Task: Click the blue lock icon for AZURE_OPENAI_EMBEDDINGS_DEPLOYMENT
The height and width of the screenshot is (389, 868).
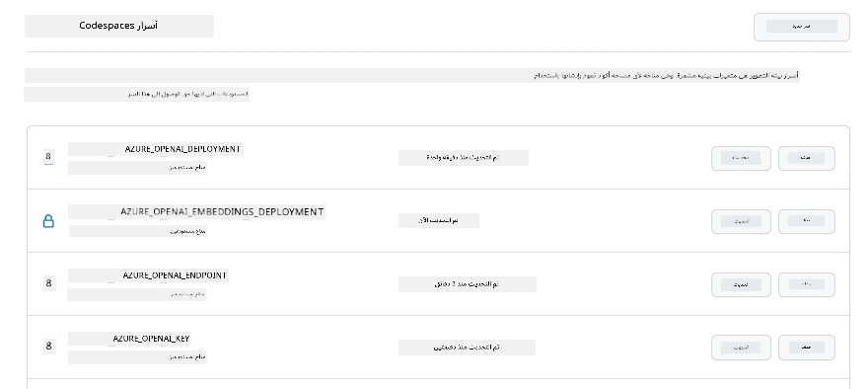Action: point(48,222)
